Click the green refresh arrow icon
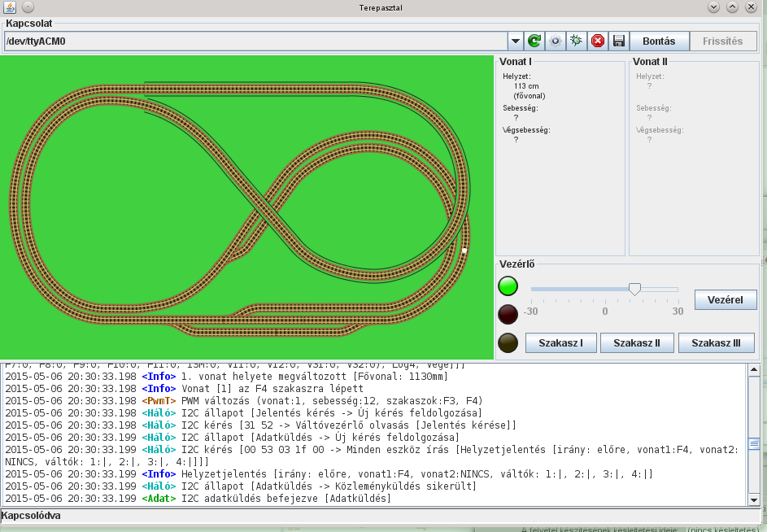 coord(534,41)
